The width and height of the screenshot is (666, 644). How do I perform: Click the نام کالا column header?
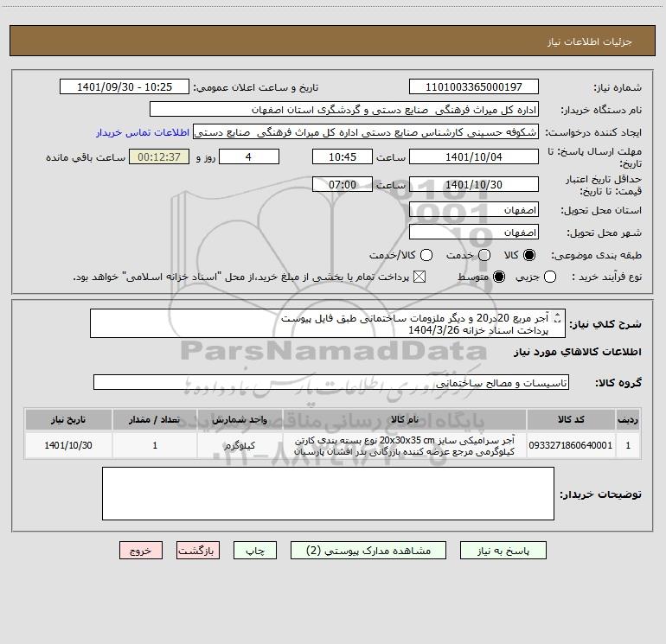coord(405,420)
